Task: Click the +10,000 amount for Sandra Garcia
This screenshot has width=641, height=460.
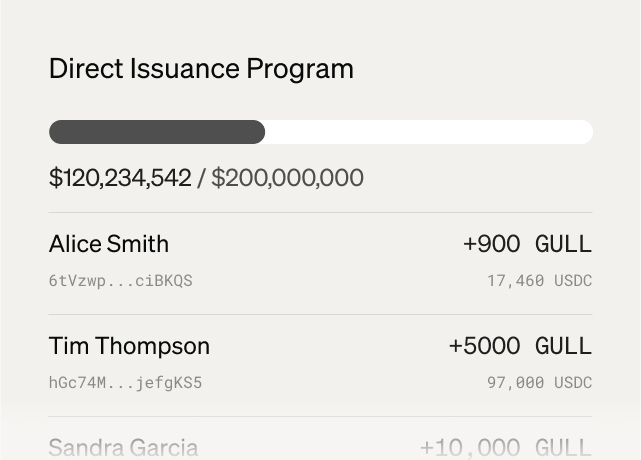Action: click(470, 447)
